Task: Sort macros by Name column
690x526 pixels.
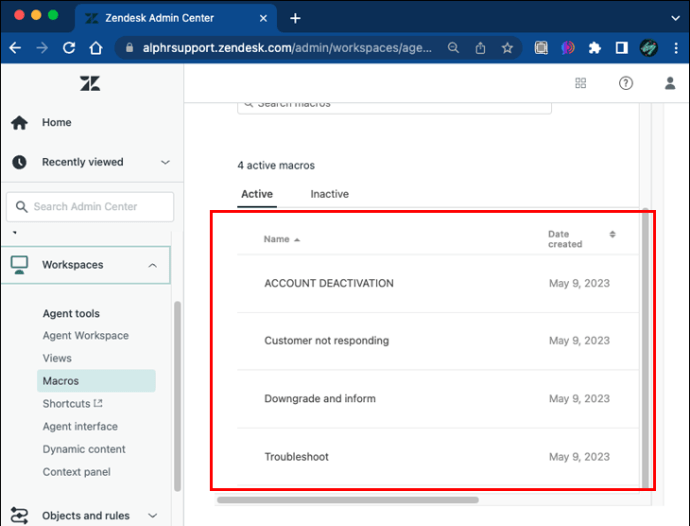Action: click(282, 239)
